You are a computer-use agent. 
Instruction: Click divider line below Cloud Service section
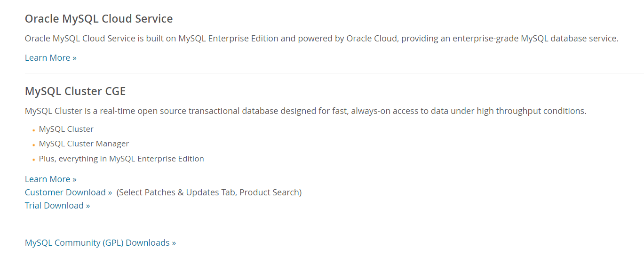pyautogui.click(x=329, y=73)
